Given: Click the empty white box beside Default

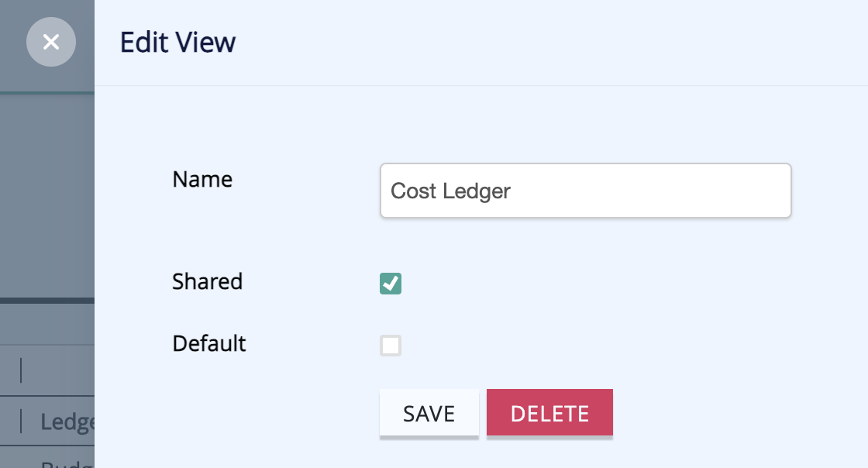Looking at the screenshot, I should (391, 346).
